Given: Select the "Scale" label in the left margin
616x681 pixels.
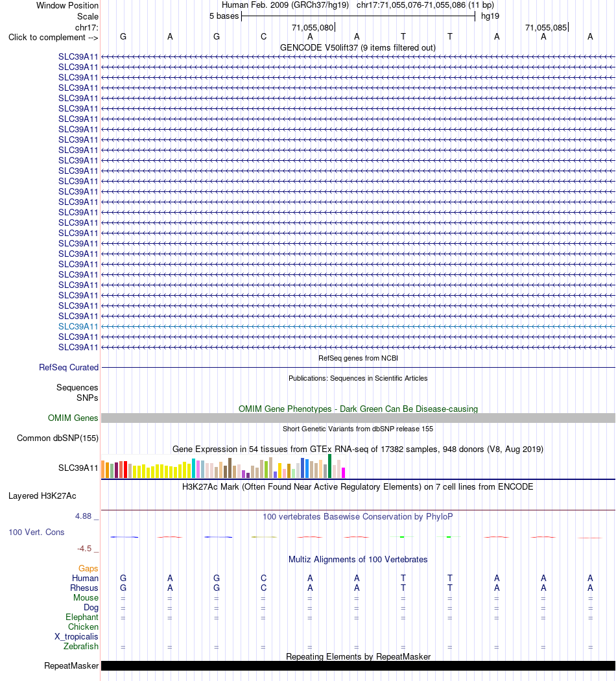Looking at the screenshot, I should click(x=88, y=16).
